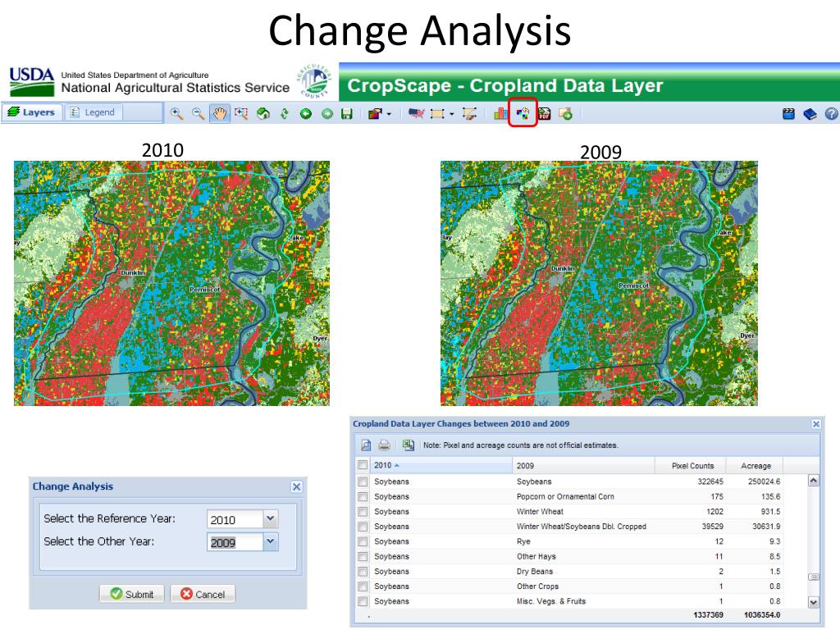This screenshot has height=630, width=840.
Task: Click the print preview icon in changes window
Action: point(366,445)
